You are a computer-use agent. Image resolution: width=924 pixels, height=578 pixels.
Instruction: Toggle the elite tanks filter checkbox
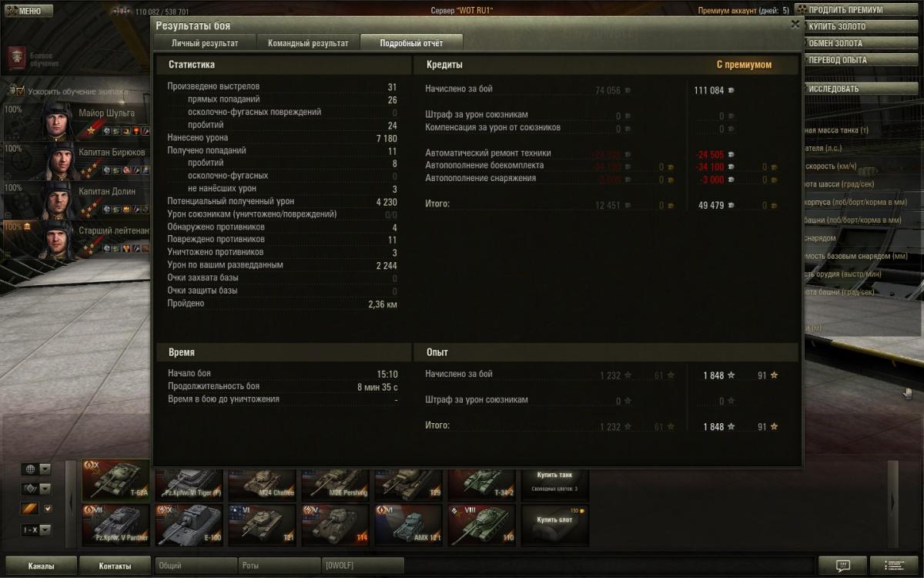click(x=48, y=509)
